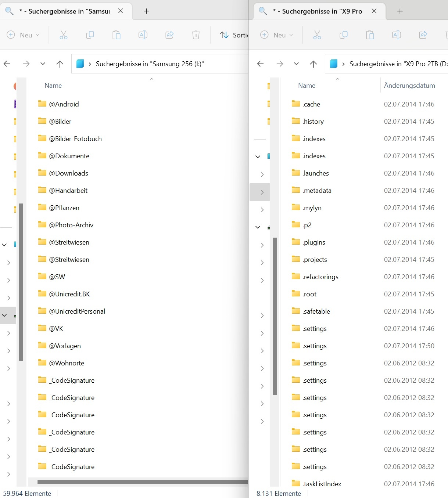Close the Samsung search results tab
Screen dimensions: 448x498
(x=121, y=11)
